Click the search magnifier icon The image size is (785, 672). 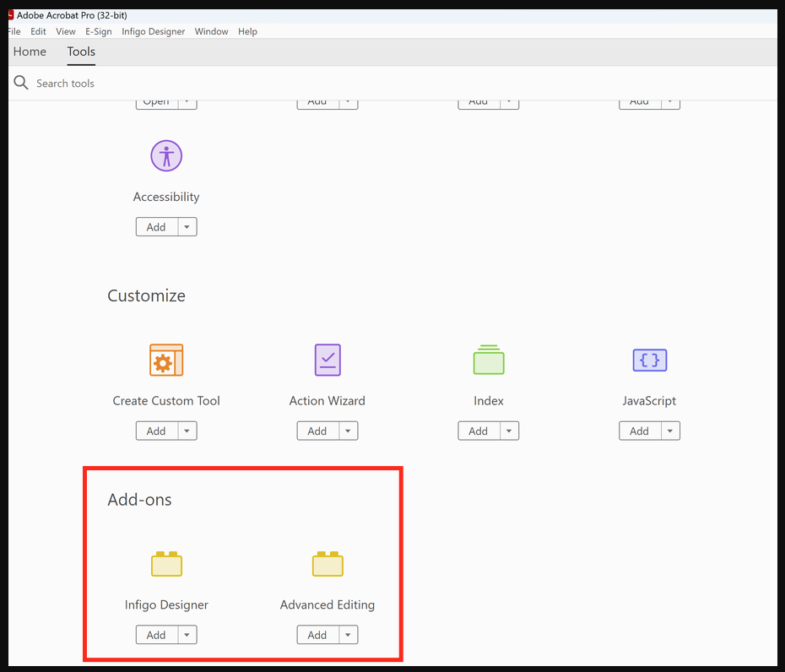(x=21, y=83)
